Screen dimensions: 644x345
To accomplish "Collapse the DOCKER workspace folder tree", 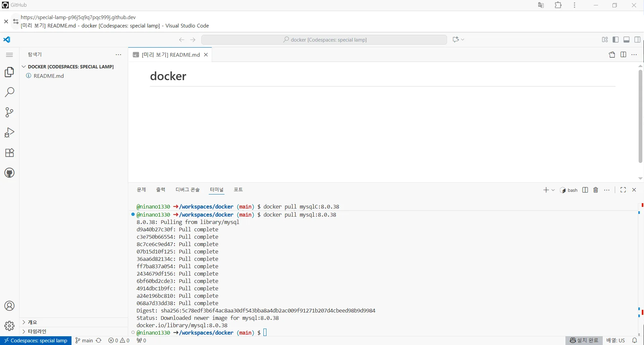I will [24, 67].
